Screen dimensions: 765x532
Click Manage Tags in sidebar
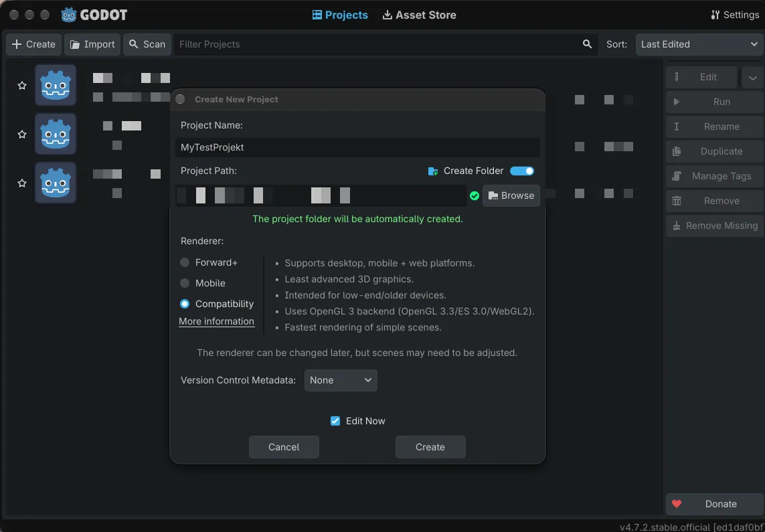[715, 176]
